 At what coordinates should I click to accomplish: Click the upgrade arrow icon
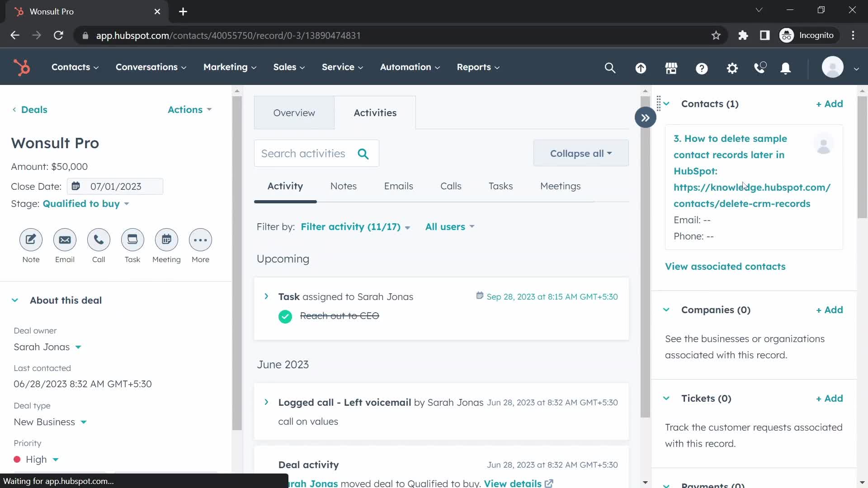[641, 68]
